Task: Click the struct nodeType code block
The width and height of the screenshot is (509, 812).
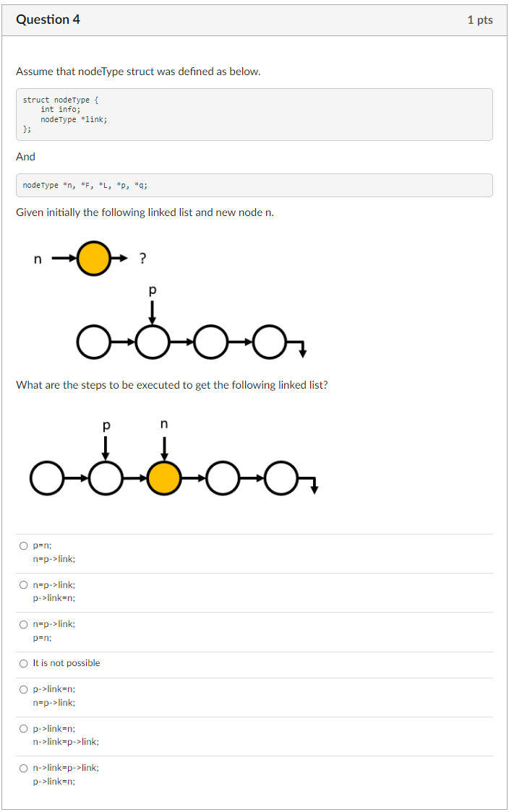Action: pyautogui.click(x=253, y=114)
